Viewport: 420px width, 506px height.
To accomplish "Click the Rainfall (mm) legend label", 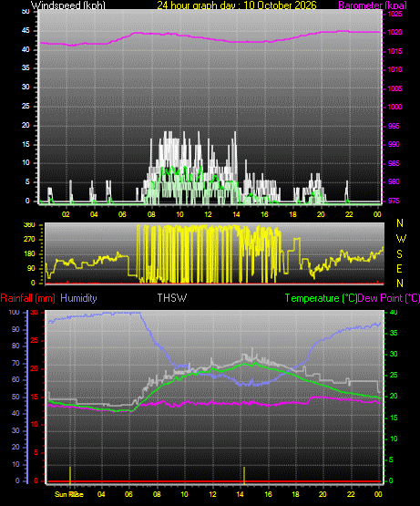I will (x=27, y=298).
